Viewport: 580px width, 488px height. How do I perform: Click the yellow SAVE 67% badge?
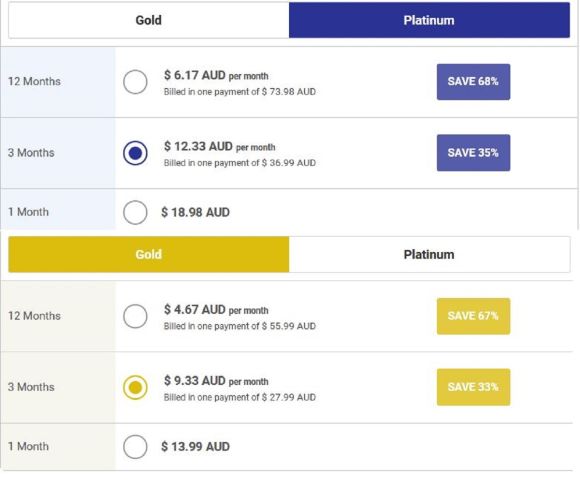[x=473, y=316]
